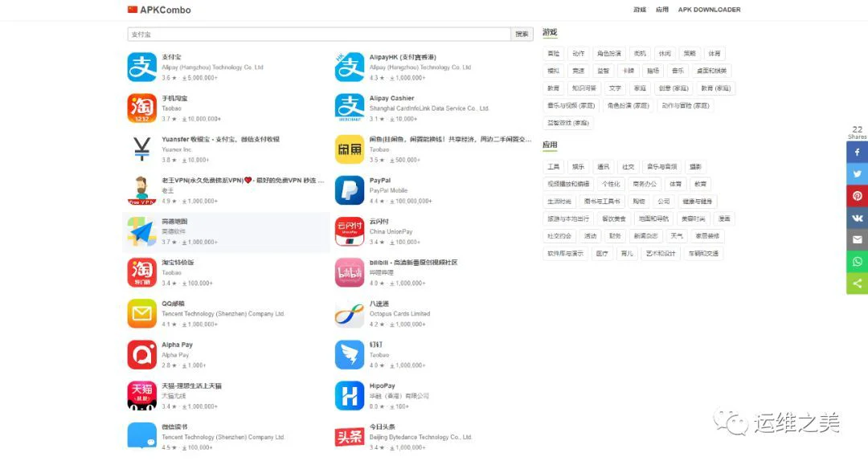
Task: Select the 购物 app category tag
Action: [x=639, y=202]
